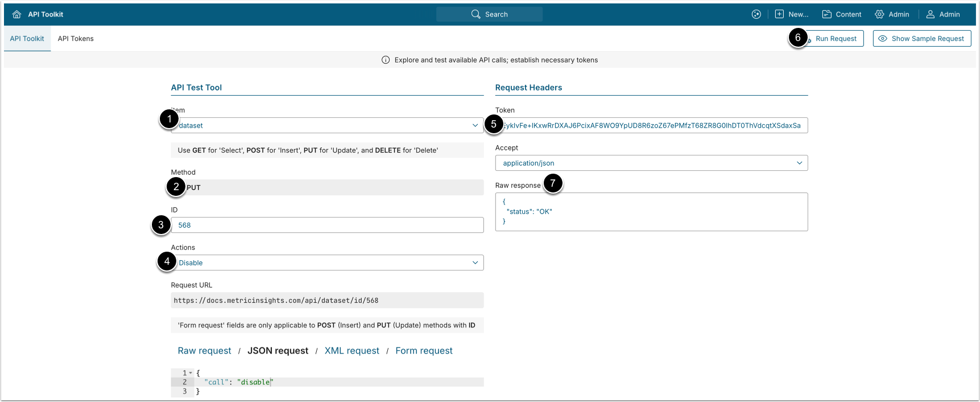The image size is (980, 402).
Task: Click the info icon in the banner
Action: tap(386, 60)
